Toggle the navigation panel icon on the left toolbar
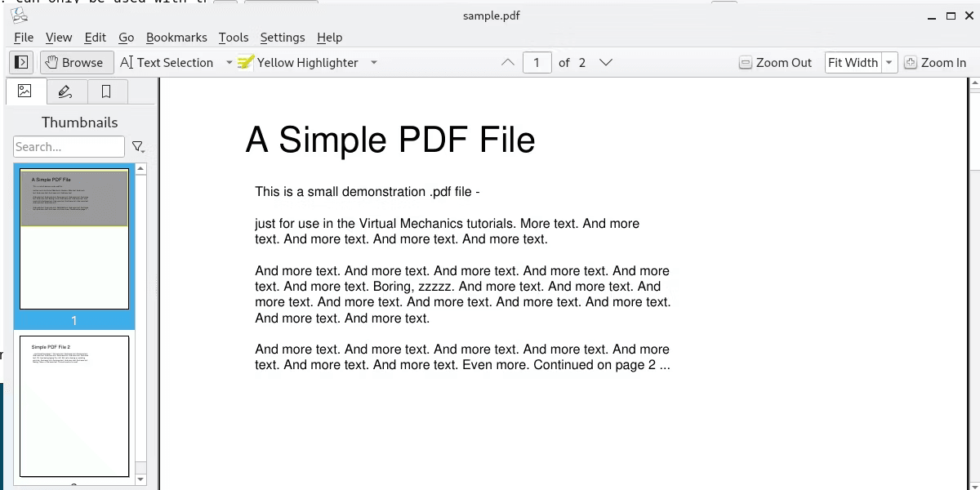The image size is (980, 490). 20,62
